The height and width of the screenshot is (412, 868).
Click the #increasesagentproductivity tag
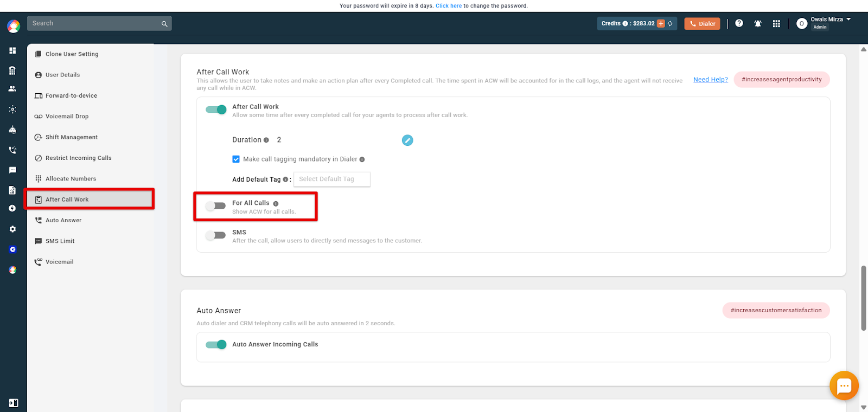coord(782,80)
